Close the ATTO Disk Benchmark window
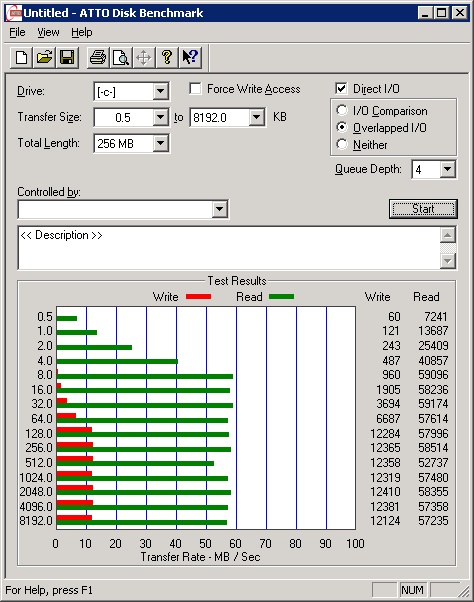This screenshot has height=602, width=474. (x=459, y=13)
